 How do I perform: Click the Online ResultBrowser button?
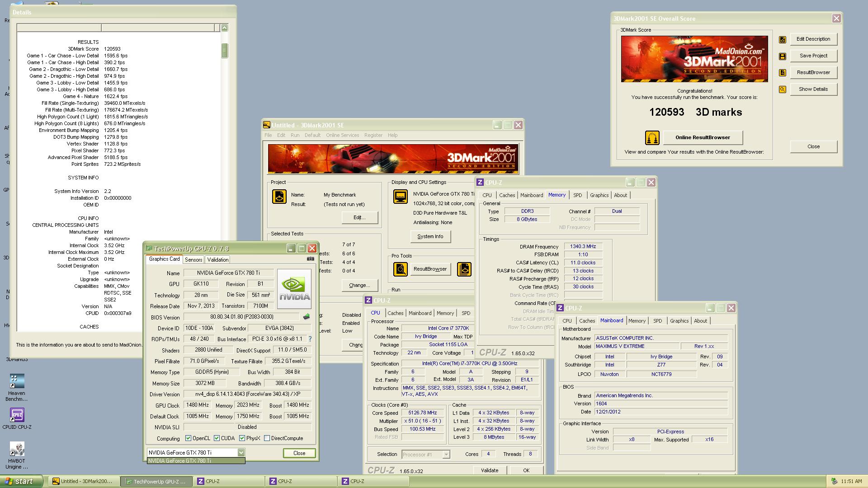703,137
